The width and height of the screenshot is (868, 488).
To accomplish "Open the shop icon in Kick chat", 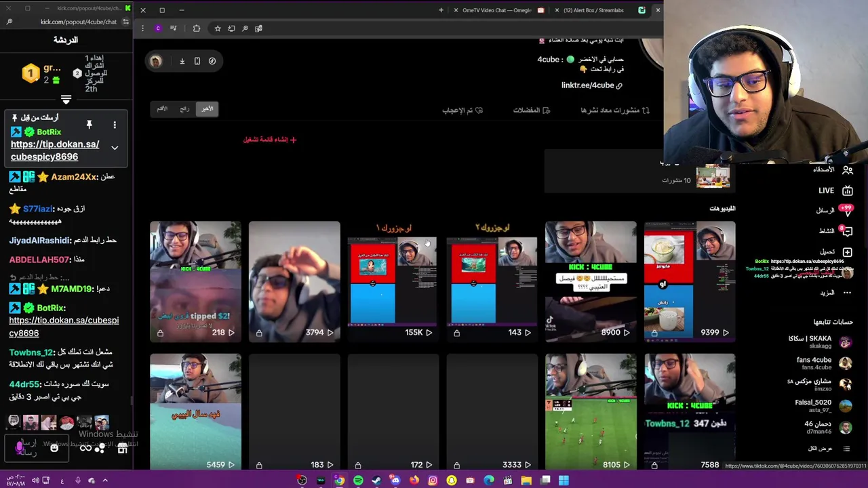I will [122, 448].
